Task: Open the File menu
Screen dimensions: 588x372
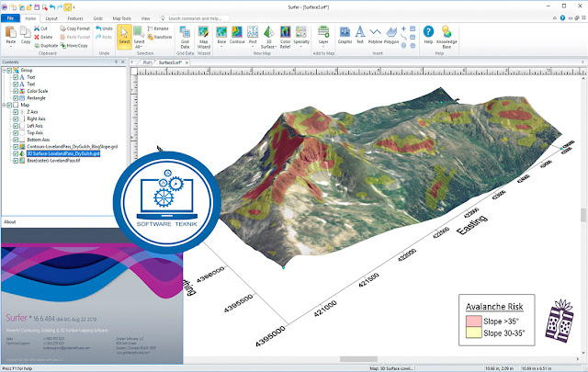Action: [x=10, y=18]
